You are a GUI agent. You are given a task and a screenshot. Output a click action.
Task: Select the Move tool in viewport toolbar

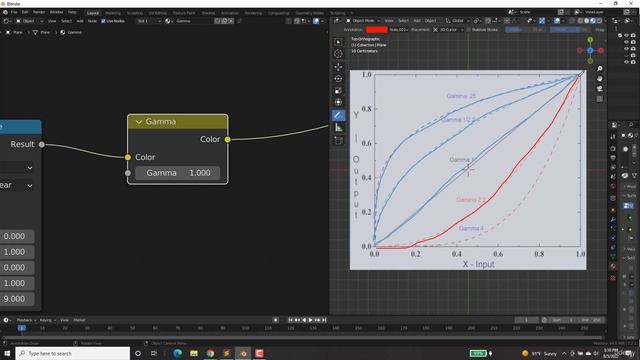click(338, 67)
